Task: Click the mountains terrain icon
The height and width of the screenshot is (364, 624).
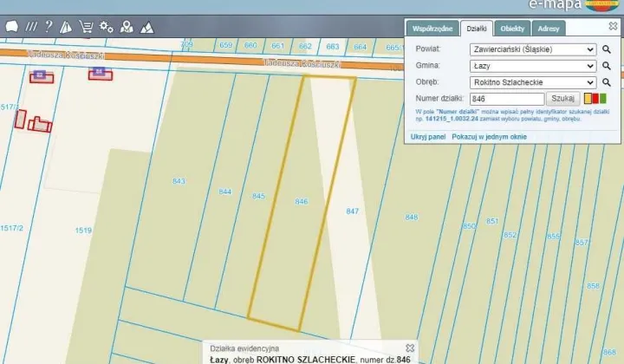Action: (x=147, y=27)
